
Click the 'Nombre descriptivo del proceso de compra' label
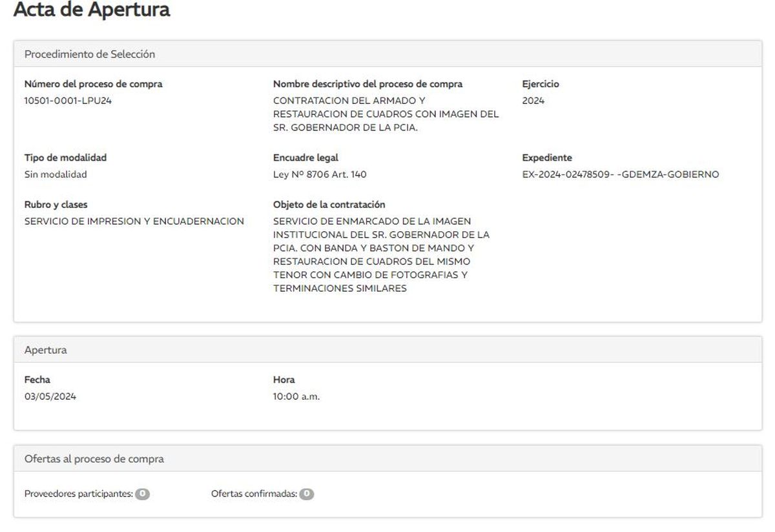[x=367, y=84]
